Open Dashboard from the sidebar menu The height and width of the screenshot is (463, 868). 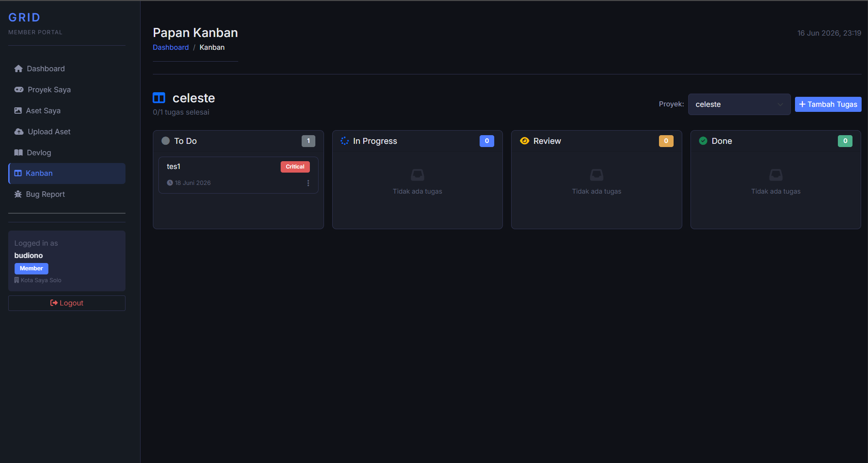pos(67,68)
